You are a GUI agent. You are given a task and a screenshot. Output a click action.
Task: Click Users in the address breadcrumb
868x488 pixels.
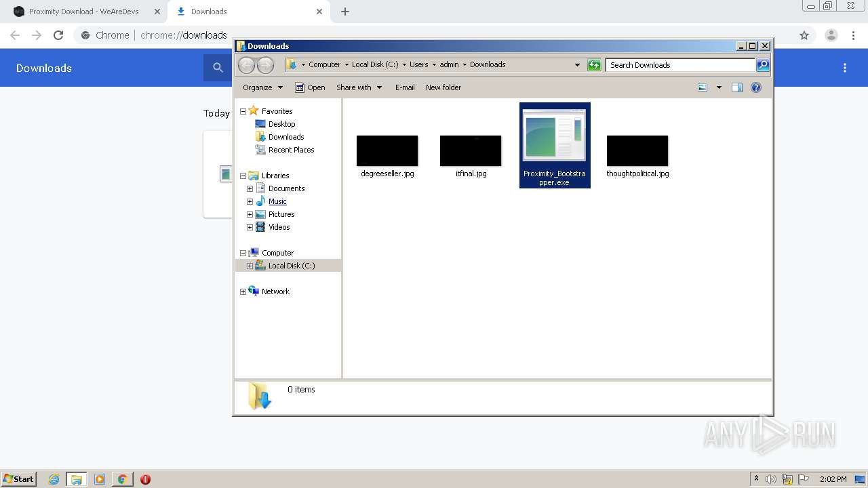(418, 65)
